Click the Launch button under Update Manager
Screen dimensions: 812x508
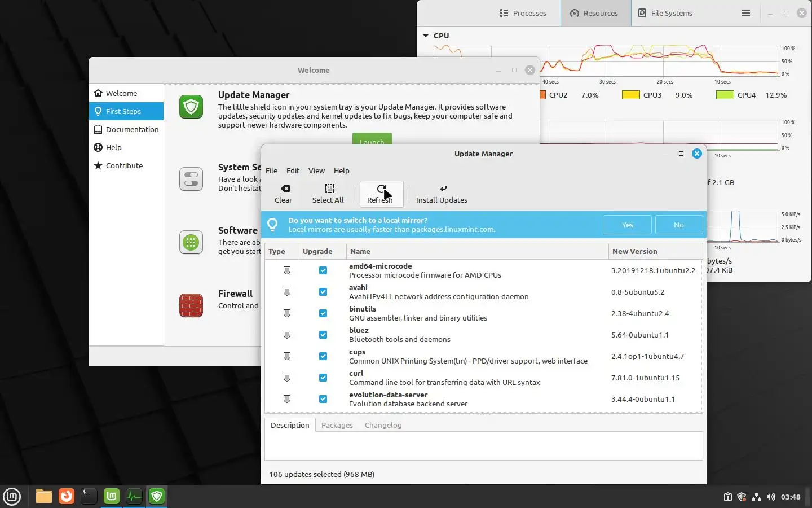(372, 140)
